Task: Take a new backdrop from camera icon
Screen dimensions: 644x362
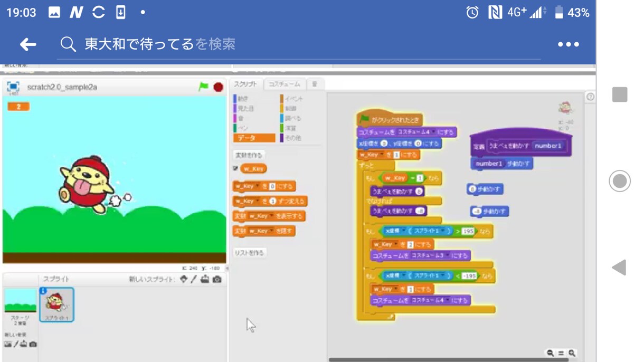Action: [x=33, y=344]
